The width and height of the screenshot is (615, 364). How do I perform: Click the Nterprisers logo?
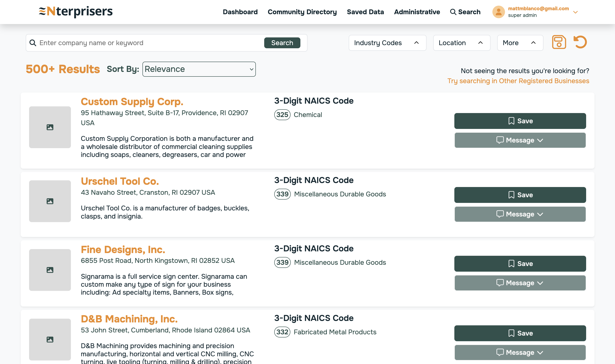pos(76,11)
